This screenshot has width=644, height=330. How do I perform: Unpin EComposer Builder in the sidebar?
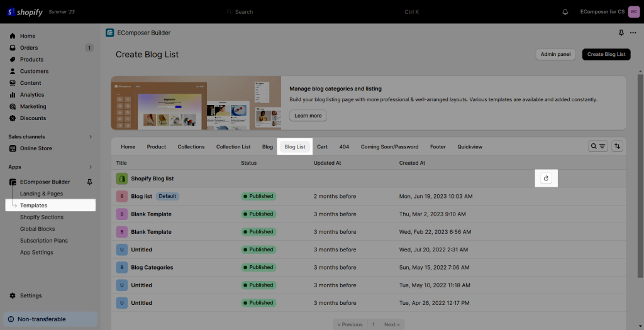(x=89, y=182)
